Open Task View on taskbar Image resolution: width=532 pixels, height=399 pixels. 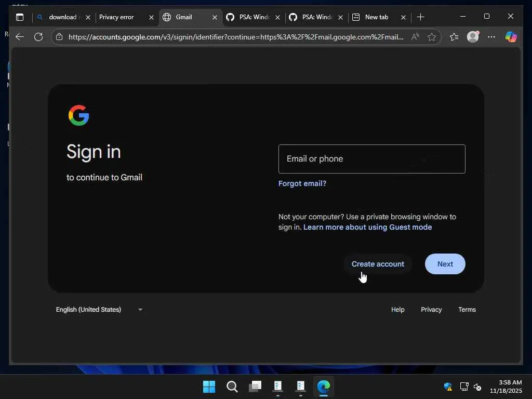click(x=255, y=387)
